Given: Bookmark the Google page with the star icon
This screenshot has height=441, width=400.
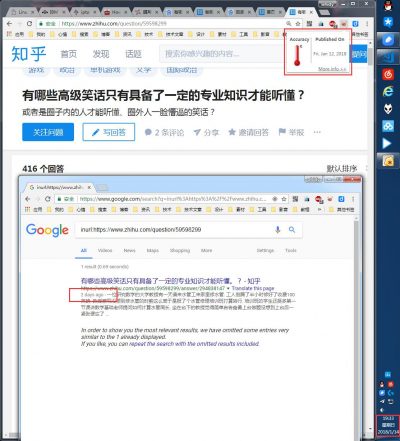Looking at the screenshot, I should click(x=284, y=199).
